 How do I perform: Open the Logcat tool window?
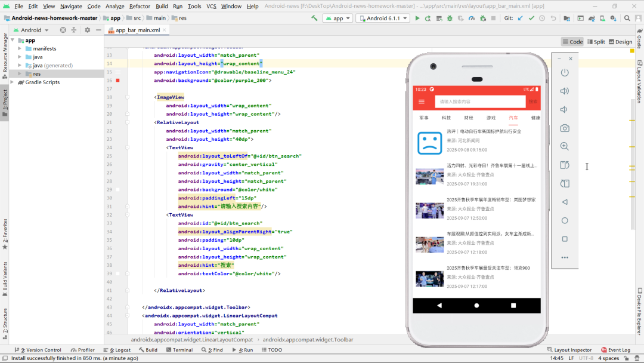click(x=117, y=350)
